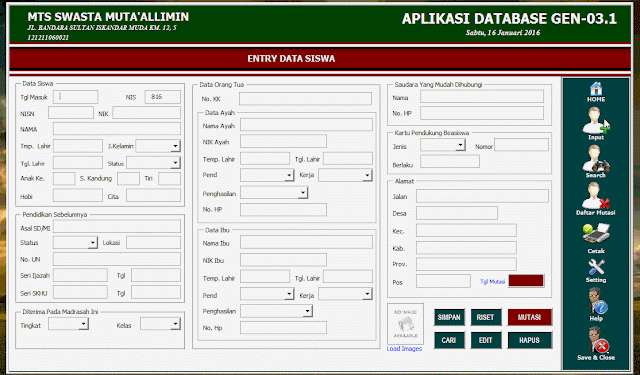Click the EDIT button

(486, 340)
